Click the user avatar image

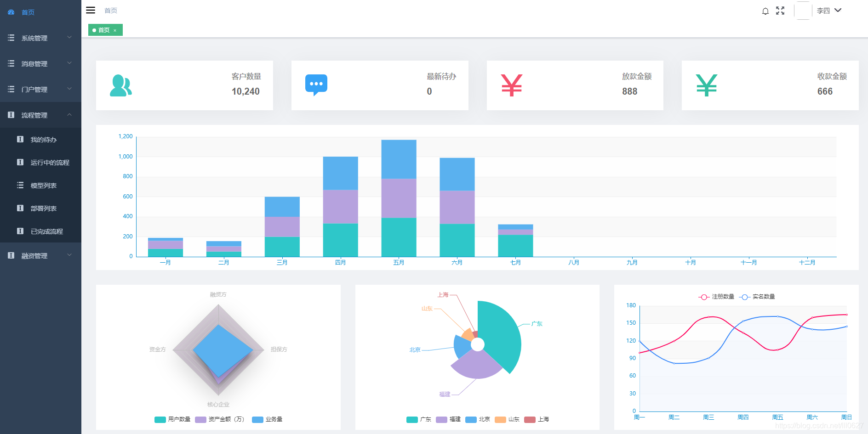(x=803, y=11)
